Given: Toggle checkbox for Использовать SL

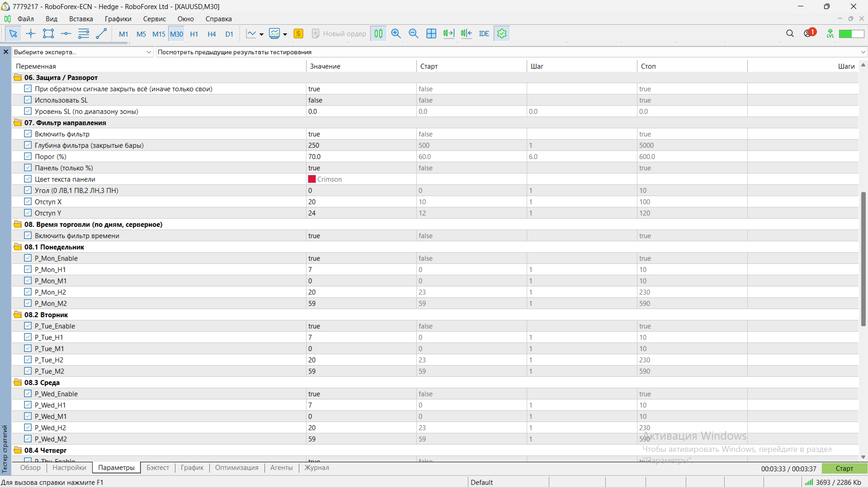Looking at the screenshot, I should point(28,100).
